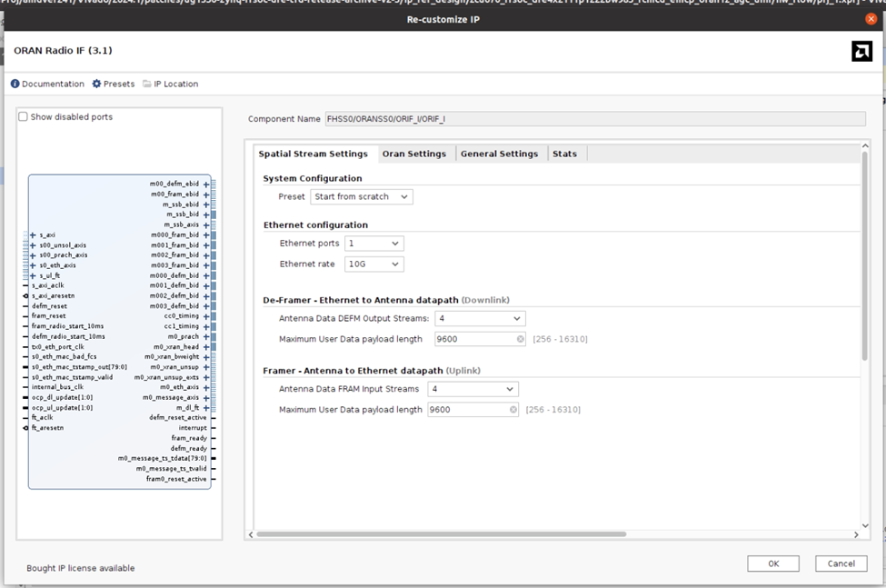Open the Documentation link
The image size is (886, 588).
(53, 84)
